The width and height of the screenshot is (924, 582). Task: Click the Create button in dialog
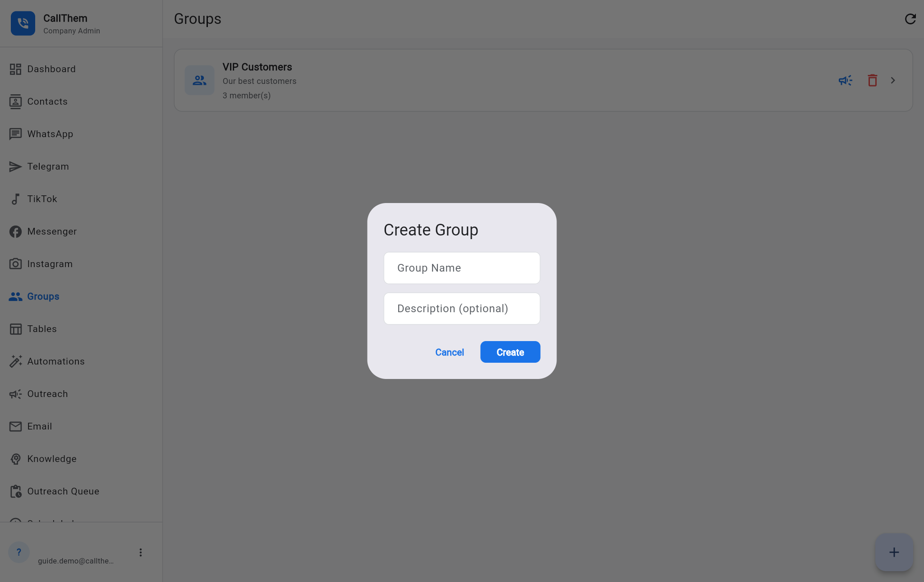(510, 352)
